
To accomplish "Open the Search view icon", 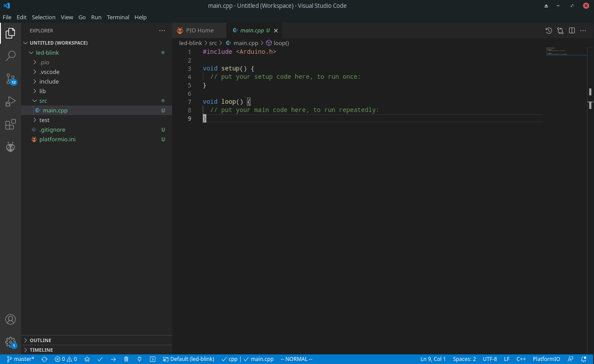I will click(11, 56).
